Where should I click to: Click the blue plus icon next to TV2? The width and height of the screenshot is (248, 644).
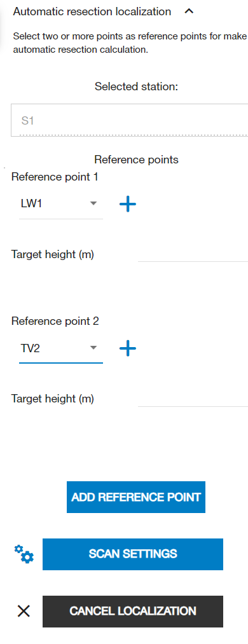(128, 348)
